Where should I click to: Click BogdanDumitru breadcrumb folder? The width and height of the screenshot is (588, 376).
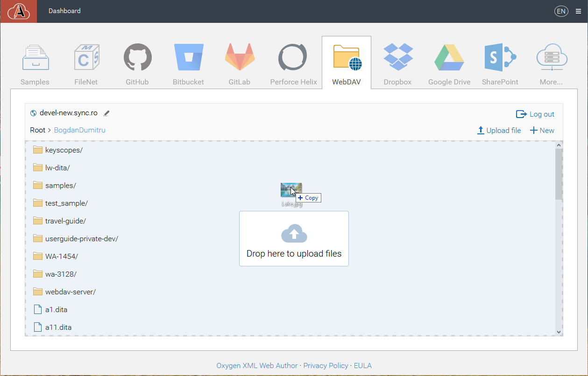pos(80,130)
